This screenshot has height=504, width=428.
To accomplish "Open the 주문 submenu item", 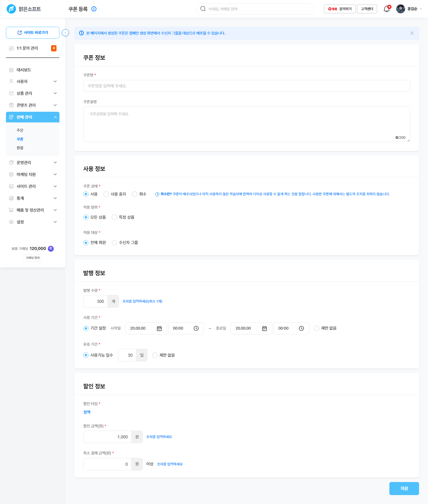I will coord(20,130).
